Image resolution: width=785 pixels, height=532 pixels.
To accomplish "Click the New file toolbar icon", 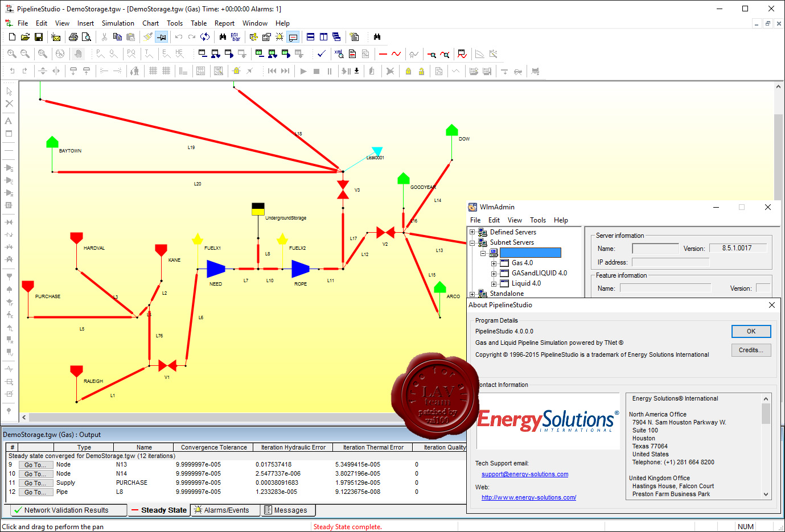I will point(12,37).
